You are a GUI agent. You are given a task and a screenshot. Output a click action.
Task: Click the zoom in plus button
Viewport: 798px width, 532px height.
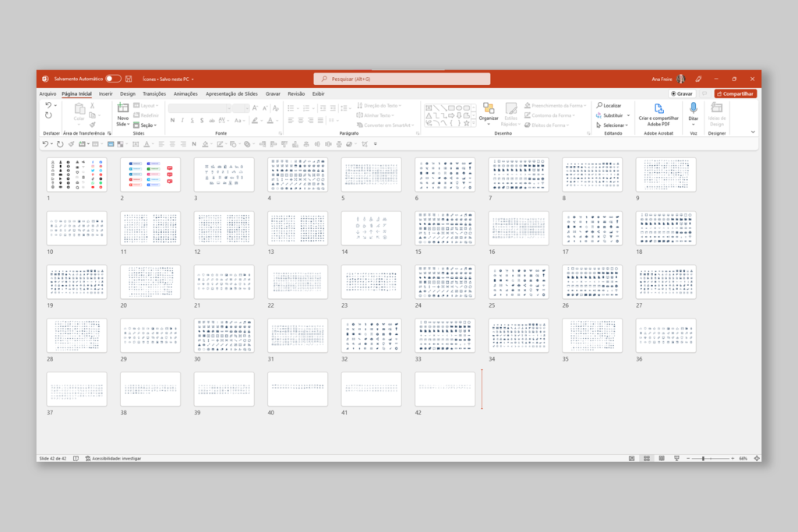click(x=733, y=458)
